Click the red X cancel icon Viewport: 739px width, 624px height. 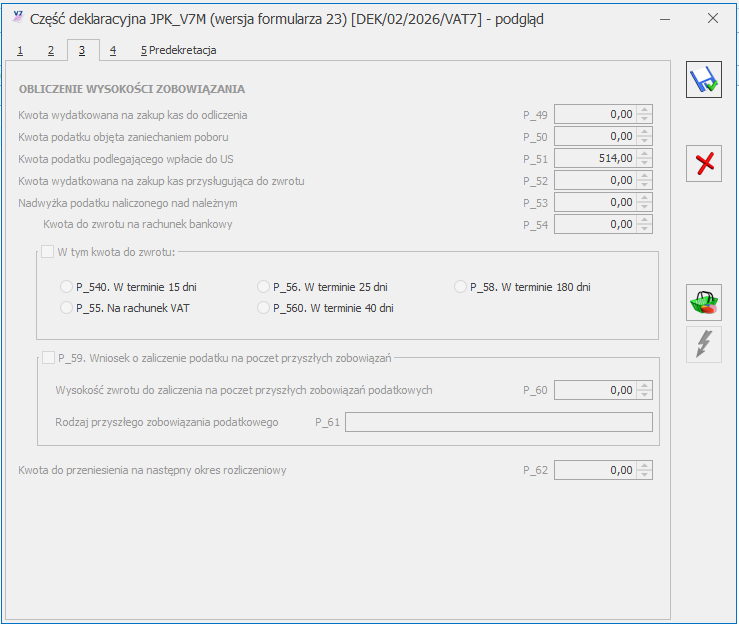(x=703, y=163)
